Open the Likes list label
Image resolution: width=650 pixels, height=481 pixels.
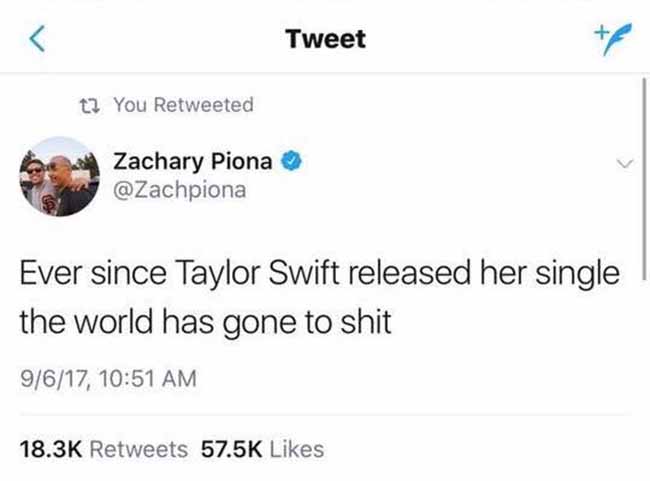pyautogui.click(x=297, y=449)
